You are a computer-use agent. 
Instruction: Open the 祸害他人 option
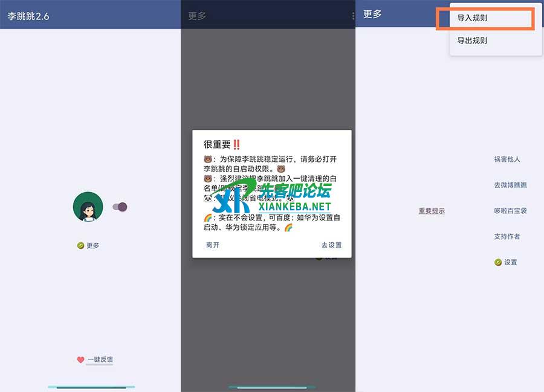507,159
